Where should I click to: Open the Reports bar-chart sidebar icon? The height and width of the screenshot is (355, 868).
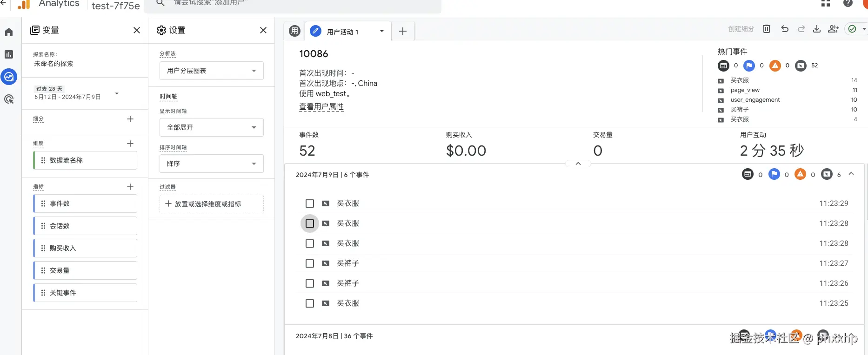(9, 54)
